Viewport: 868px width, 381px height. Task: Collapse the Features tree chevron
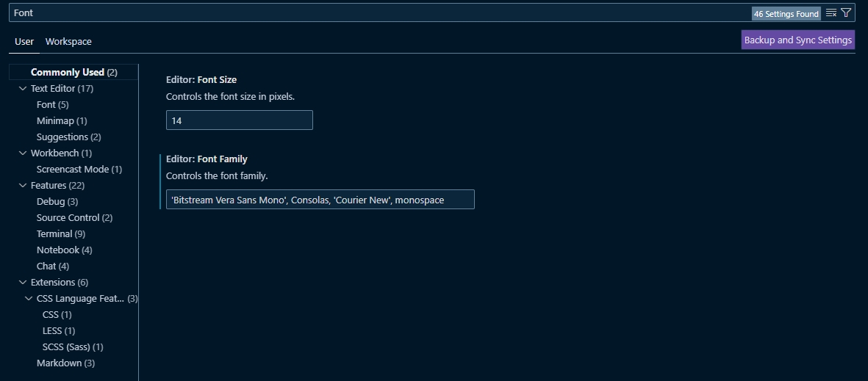[x=23, y=185]
